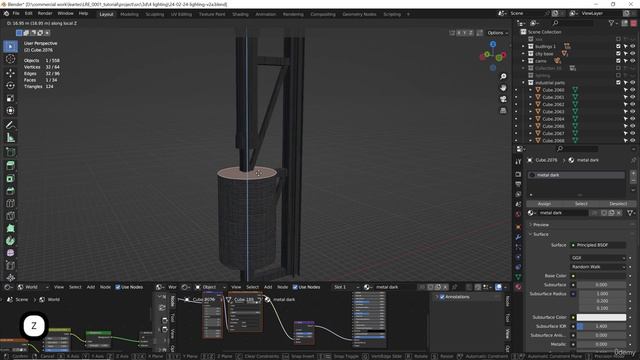The width and height of the screenshot is (640, 360).
Task: Switch perspective/orthographic grid icon
Action: [503, 111]
